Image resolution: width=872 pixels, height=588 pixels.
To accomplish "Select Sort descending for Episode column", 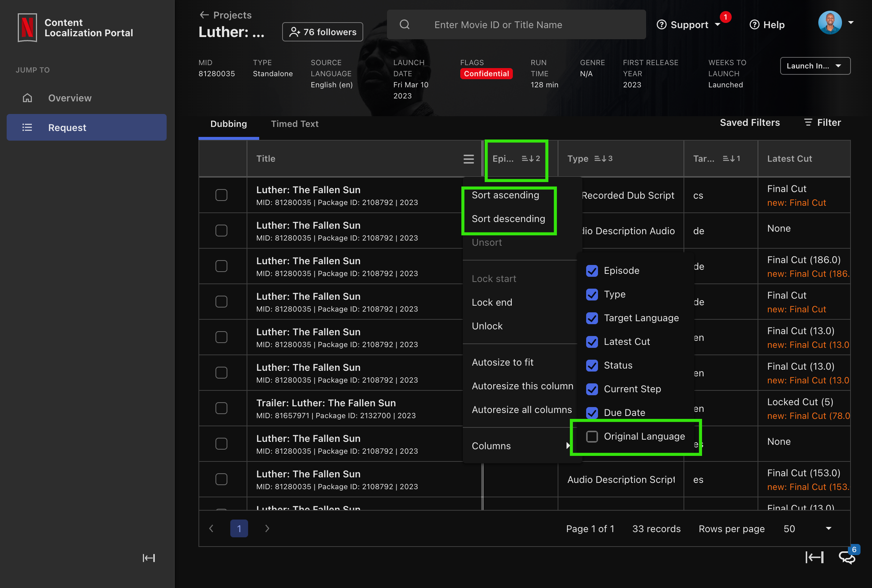I will point(508,219).
